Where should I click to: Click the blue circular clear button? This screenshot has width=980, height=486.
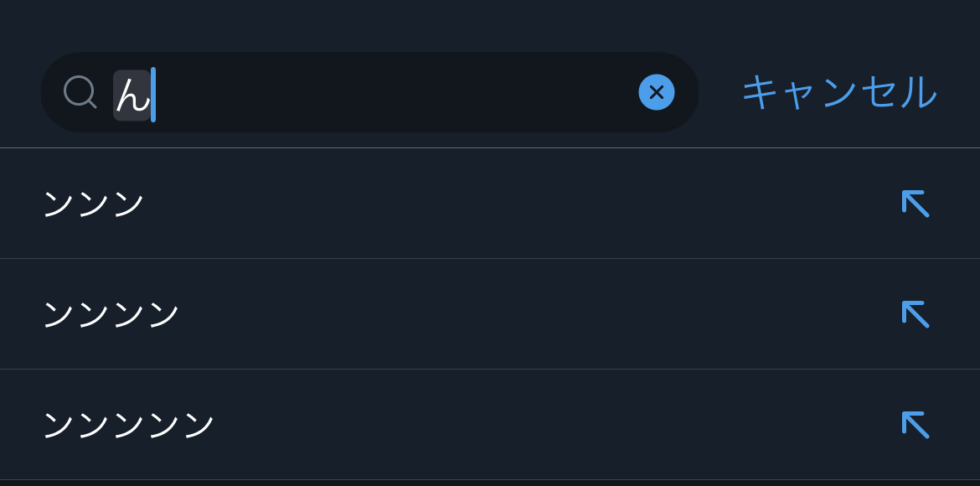tap(657, 92)
